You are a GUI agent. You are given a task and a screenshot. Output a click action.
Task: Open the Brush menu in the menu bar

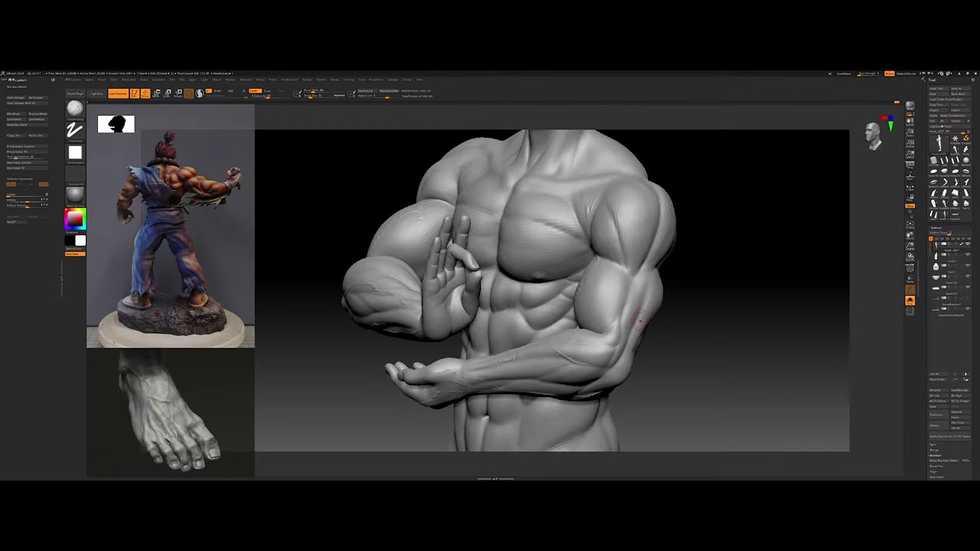click(x=102, y=80)
